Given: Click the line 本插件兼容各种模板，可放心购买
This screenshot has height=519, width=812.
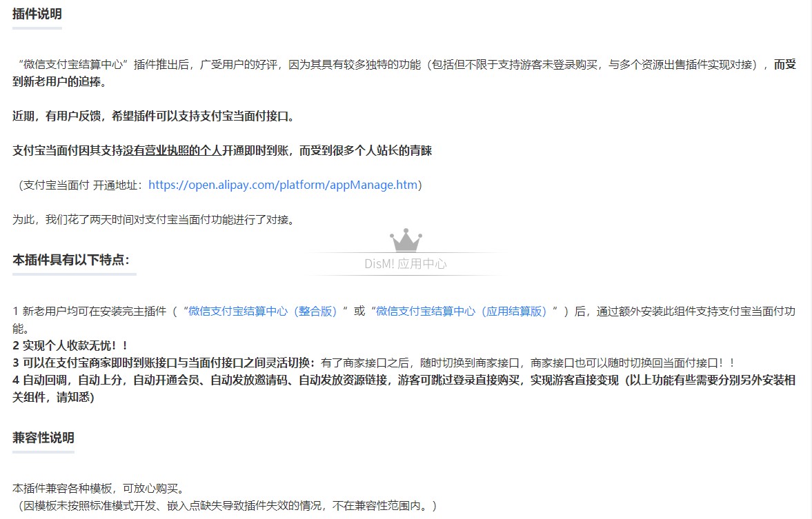Looking at the screenshot, I should click(x=98, y=489).
